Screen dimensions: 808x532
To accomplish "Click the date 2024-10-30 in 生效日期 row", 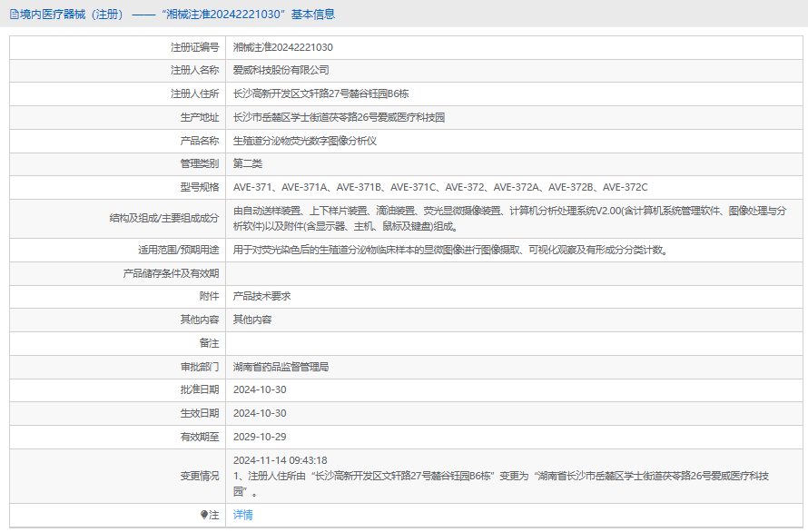I will tap(260, 413).
